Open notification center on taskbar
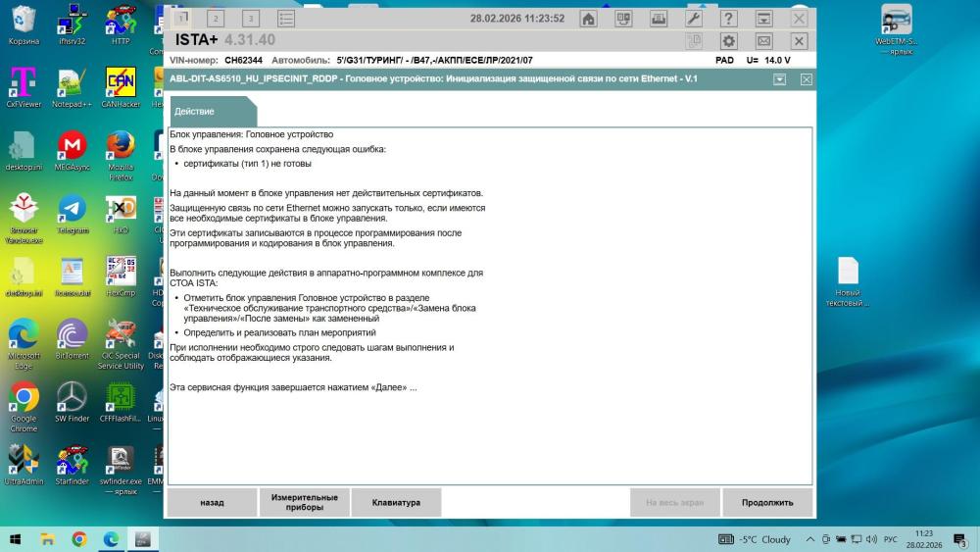Image resolution: width=980 pixels, height=552 pixels. (960, 539)
